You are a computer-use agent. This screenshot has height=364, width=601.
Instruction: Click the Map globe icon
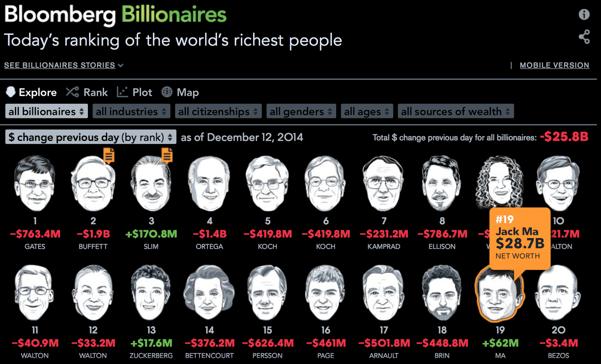tap(167, 92)
